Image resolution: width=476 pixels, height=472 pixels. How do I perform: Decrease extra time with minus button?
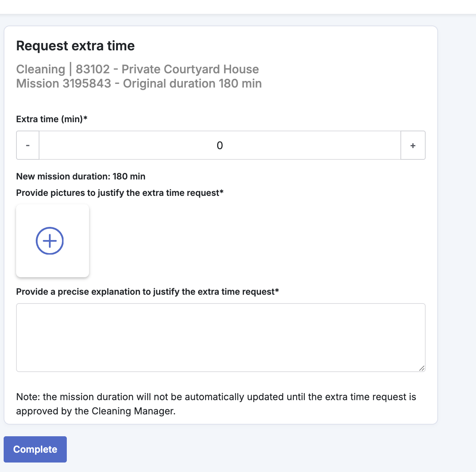[x=28, y=145]
